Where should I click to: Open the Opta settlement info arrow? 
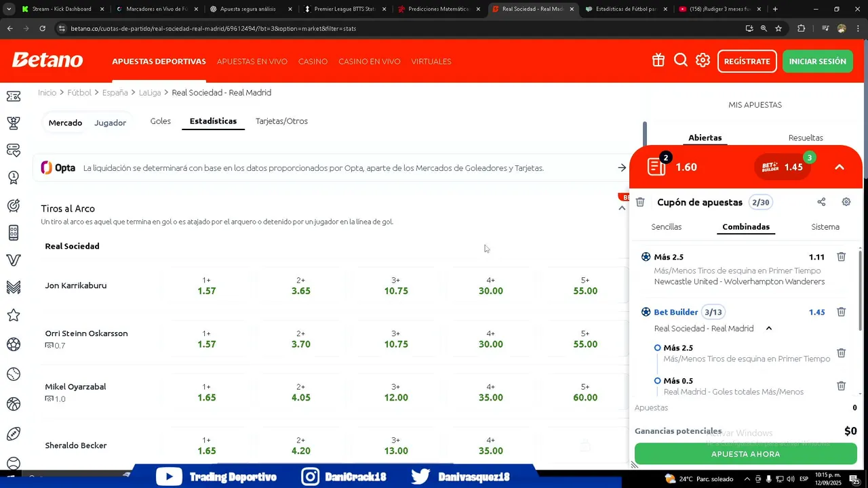pos(622,167)
